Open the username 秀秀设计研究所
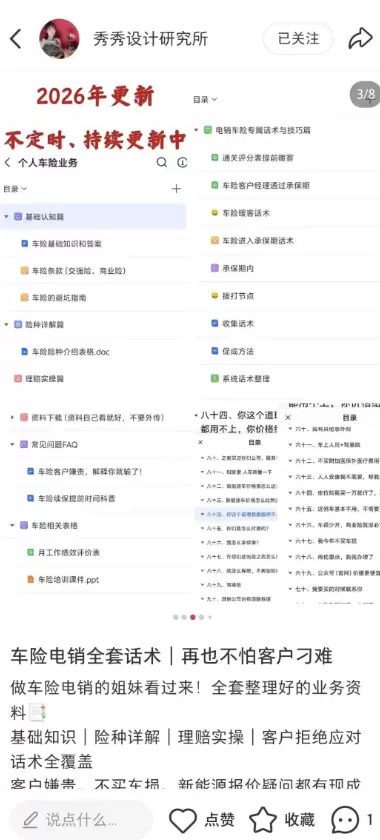 click(150, 39)
